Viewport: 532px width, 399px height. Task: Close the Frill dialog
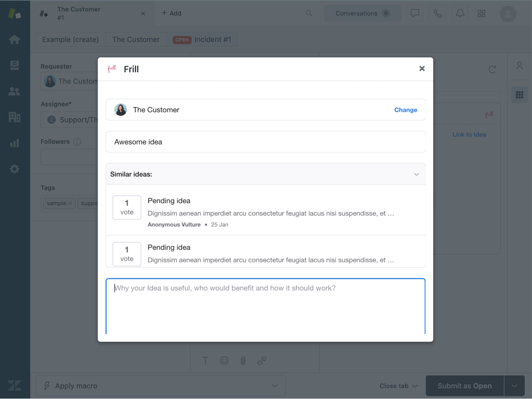click(x=422, y=69)
